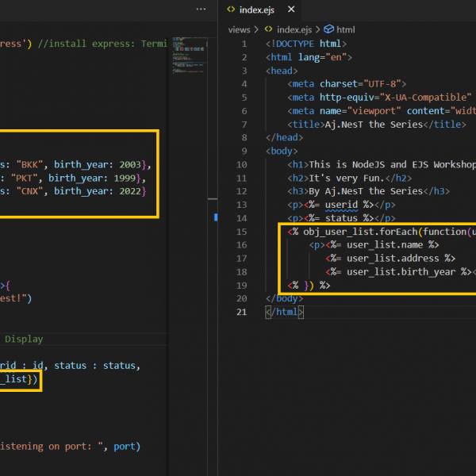Viewport: 476px width, 476px height.
Task: Click the html symbol cube icon in breadcrumbs
Action: (328, 29)
